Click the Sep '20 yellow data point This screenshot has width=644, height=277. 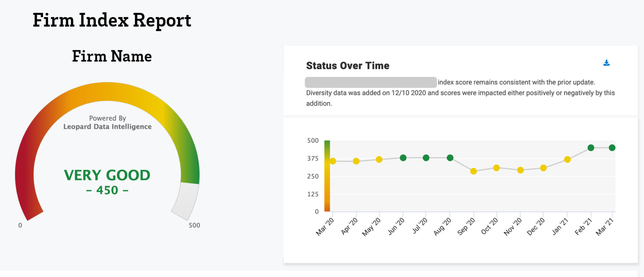(473, 171)
